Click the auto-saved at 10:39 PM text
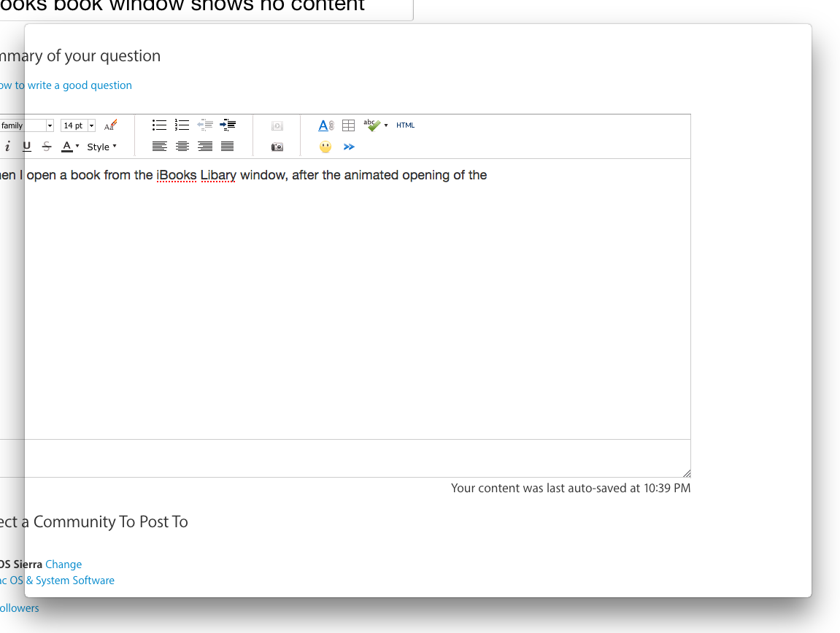The image size is (840, 633). pyautogui.click(x=571, y=488)
